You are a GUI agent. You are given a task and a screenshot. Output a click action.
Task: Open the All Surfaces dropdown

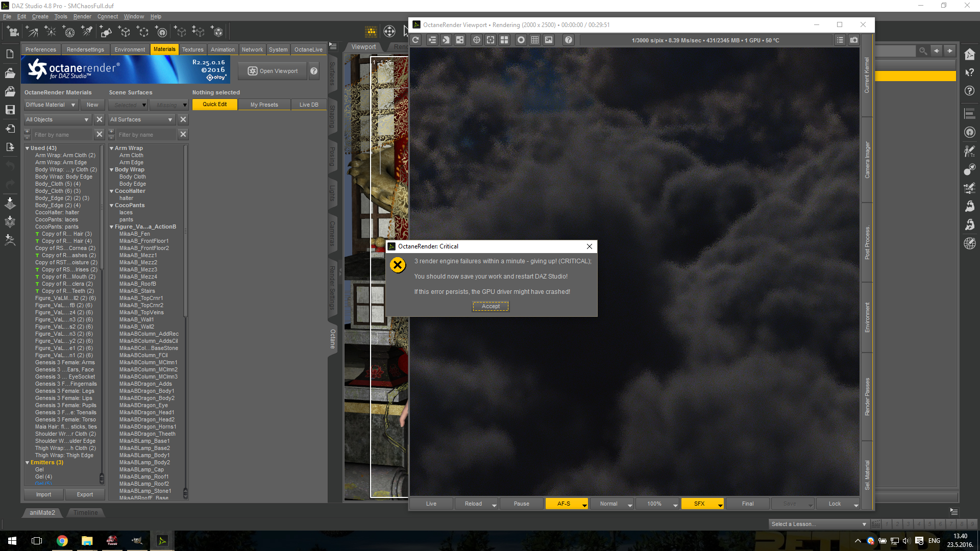[x=141, y=120]
